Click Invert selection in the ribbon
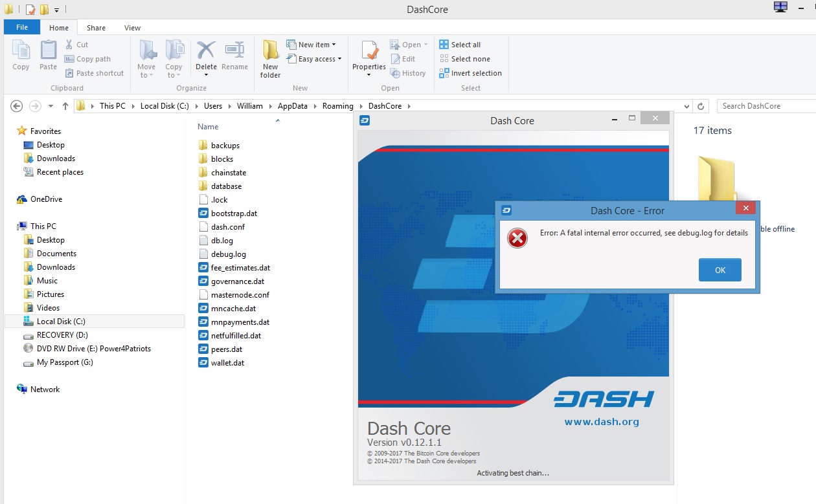Viewport: 816px width, 504px height. pos(471,73)
